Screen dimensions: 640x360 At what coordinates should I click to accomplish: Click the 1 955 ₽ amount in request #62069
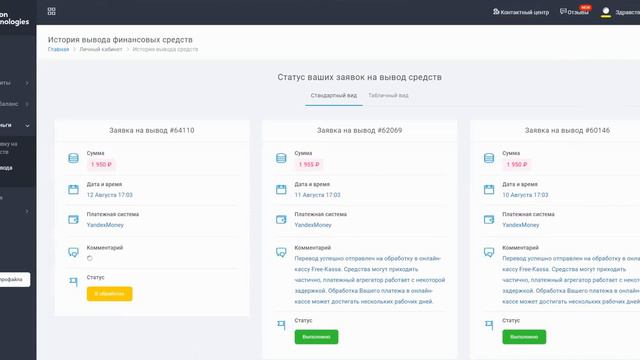[x=309, y=164]
